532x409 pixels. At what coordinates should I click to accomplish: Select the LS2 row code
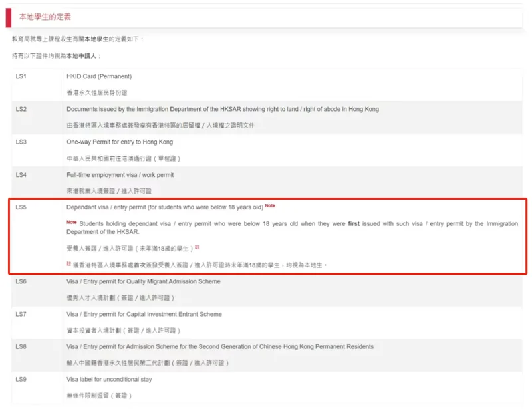click(21, 109)
